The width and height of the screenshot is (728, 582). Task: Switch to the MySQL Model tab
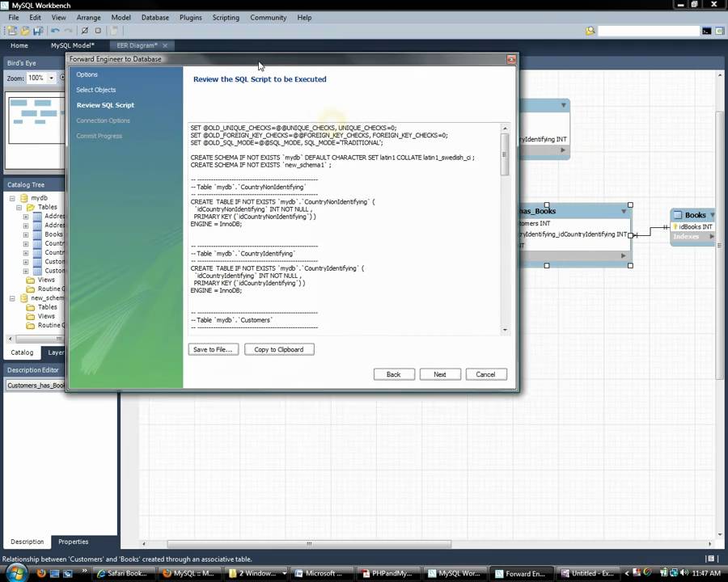73,45
